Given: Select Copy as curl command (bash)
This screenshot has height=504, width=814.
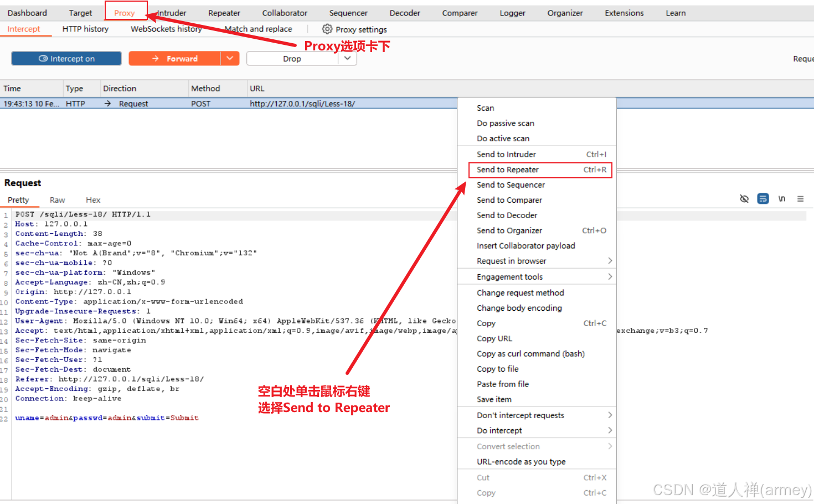Looking at the screenshot, I should (x=537, y=353).
